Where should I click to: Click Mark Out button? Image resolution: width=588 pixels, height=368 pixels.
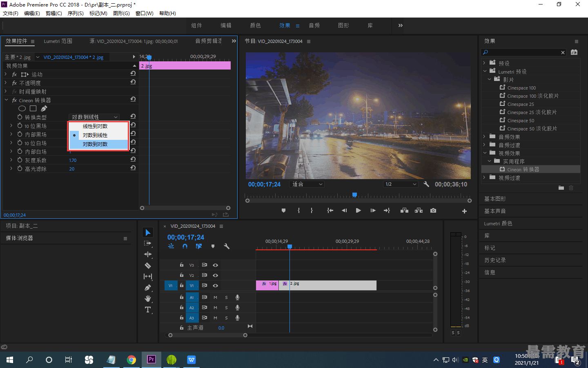pos(312,211)
